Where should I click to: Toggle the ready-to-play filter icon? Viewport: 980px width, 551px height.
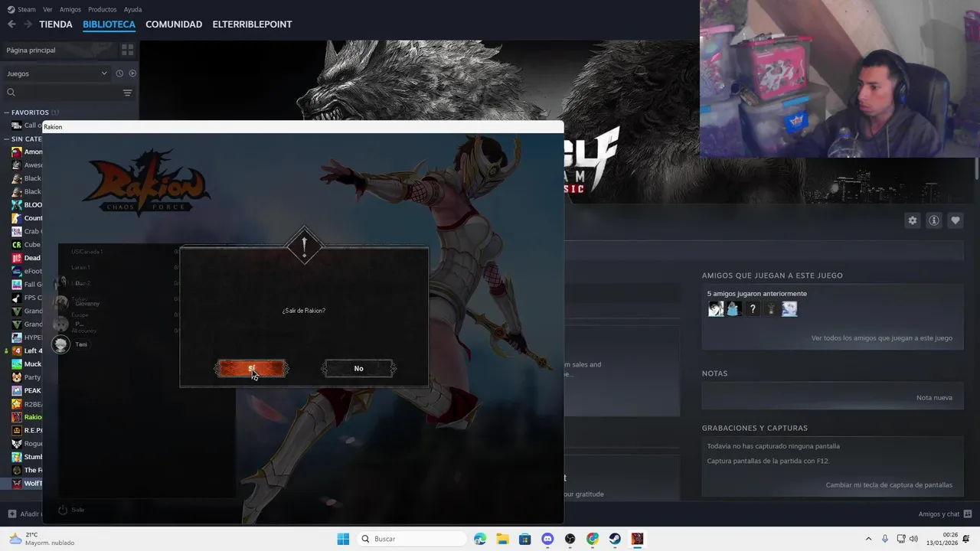click(x=132, y=73)
